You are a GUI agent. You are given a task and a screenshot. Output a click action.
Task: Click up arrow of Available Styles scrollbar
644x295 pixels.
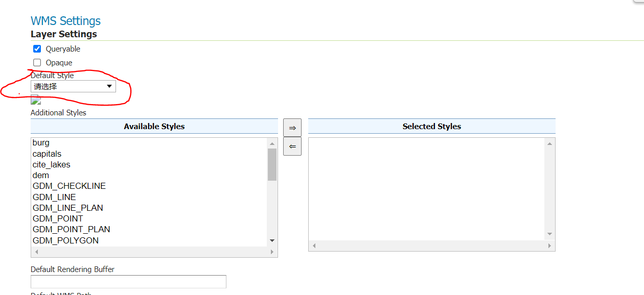click(272, 143)
